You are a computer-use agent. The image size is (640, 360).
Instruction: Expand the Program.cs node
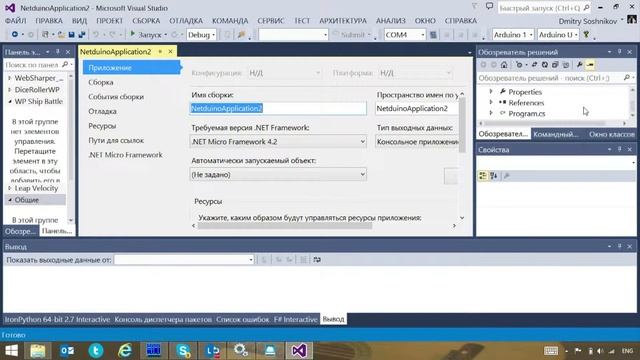pyautogui.click(x=491, y=113)
